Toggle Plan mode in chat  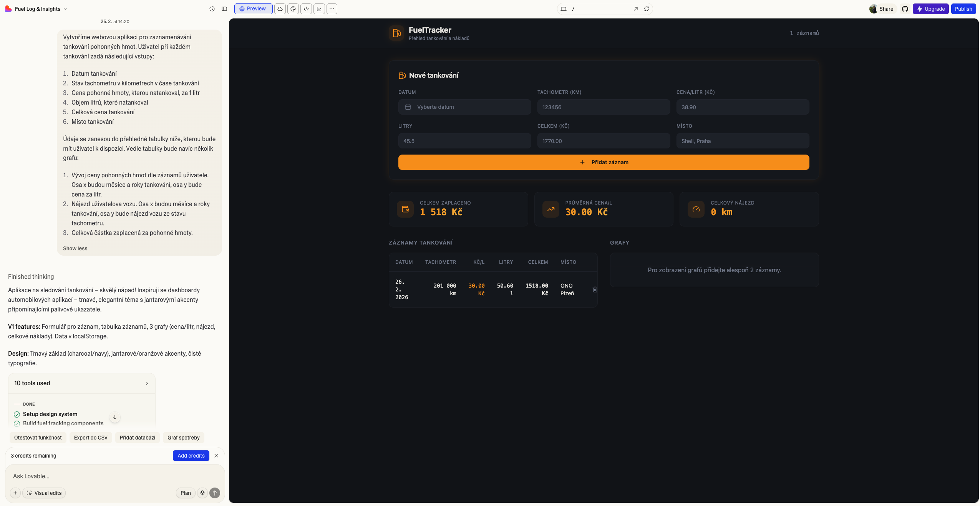point(186,493)
